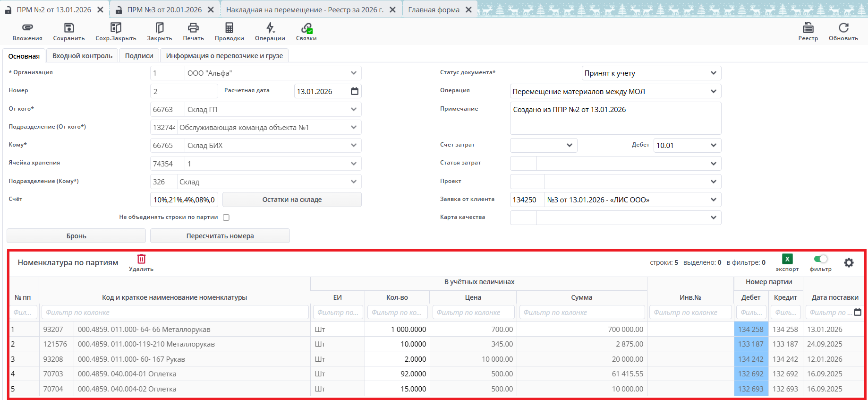Image resolution: width=868 pixels, height=400 pixels.
Task: Delete row using the red Удалить icon
Action: click(141, 259)
